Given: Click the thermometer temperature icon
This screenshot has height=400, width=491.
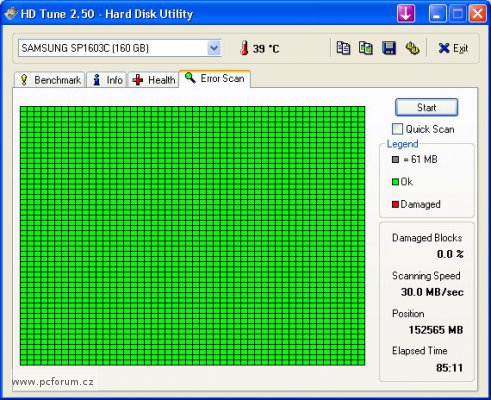Looking at the screenshot, I should 244,48.
